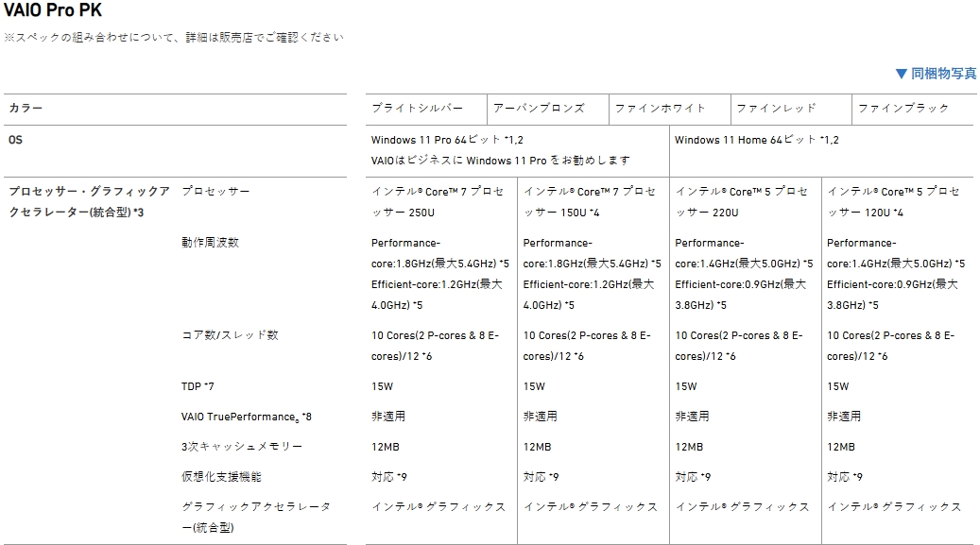The image size is (980, 545).
Task: Click frequency cell under the 250U column
Action: (440, 274)
